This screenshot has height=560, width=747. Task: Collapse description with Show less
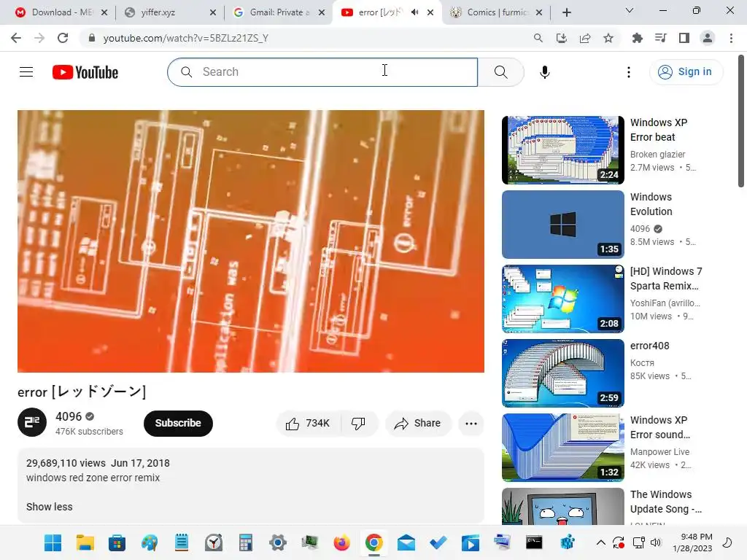[49, 507]
